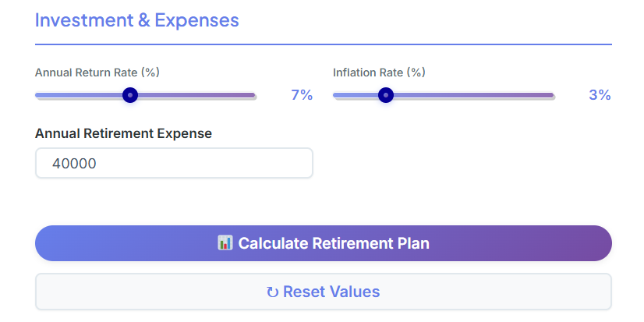Click the Annual Return Rate slider handle
This screenshot has width=644, height=322.
[x=130, y=95]
